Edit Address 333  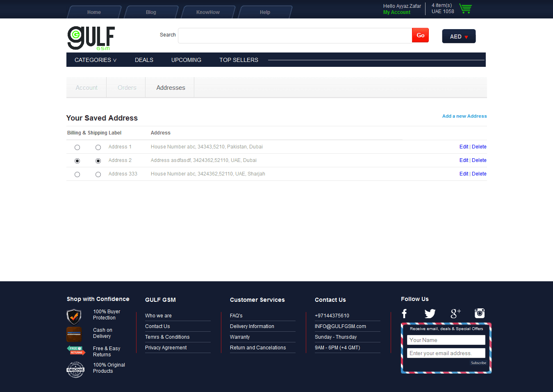[464, 174]
